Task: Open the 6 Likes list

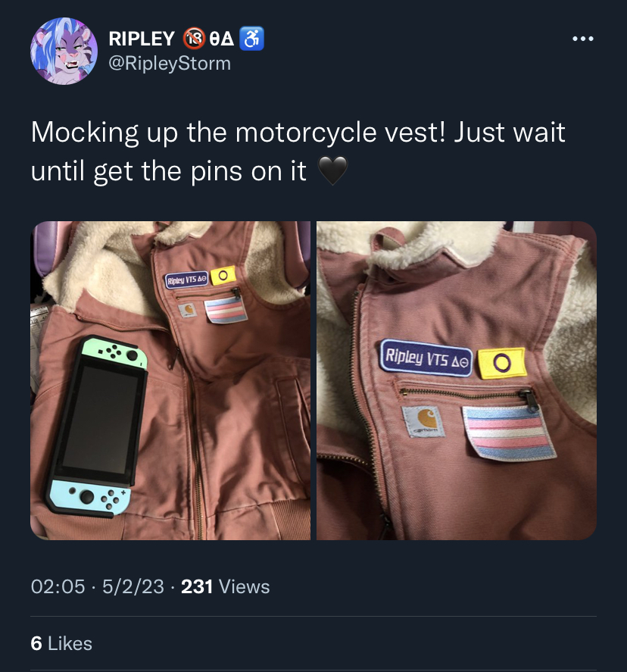Action: pos(61,643)
